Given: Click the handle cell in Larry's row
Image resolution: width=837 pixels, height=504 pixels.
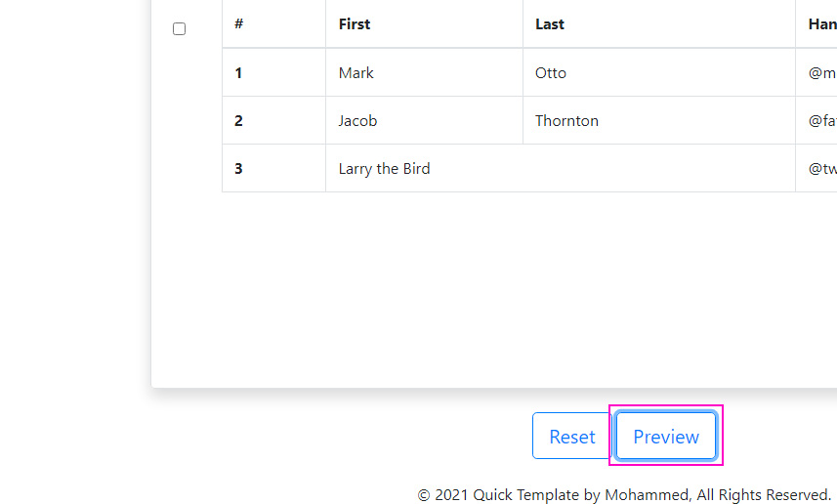Looking at the screenshot, I should 821,169.
